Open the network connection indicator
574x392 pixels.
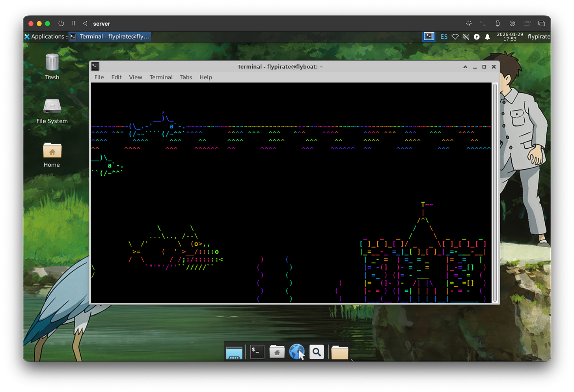(455, 37)
